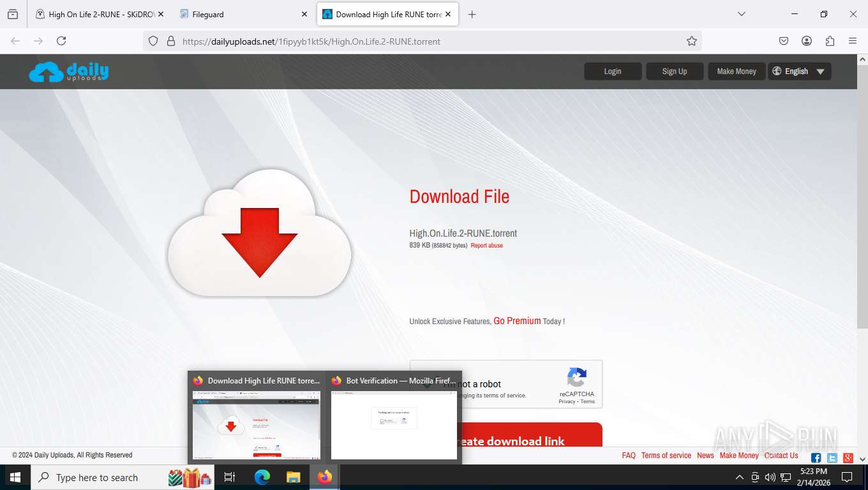Open Task View on taskbar

pyautogui.click(x=230, y=477)
